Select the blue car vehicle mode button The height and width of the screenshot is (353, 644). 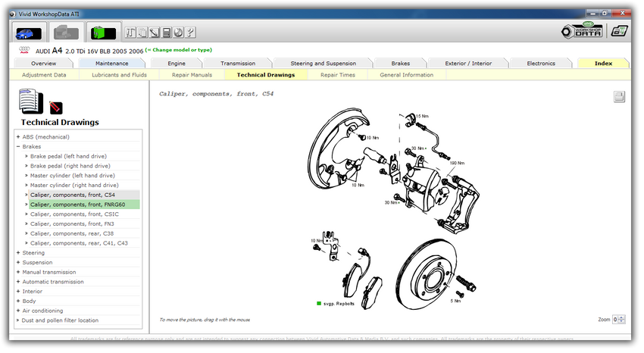point(28,33)
